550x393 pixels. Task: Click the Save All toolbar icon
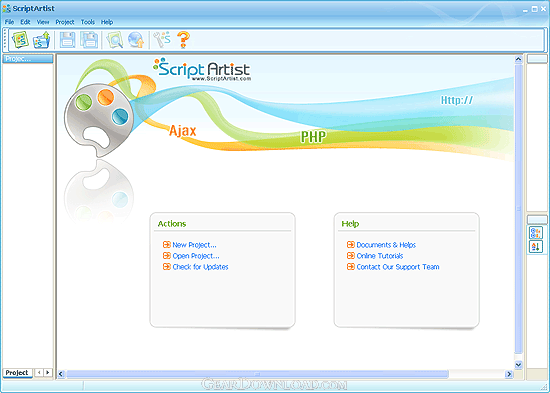pos(89,40)
